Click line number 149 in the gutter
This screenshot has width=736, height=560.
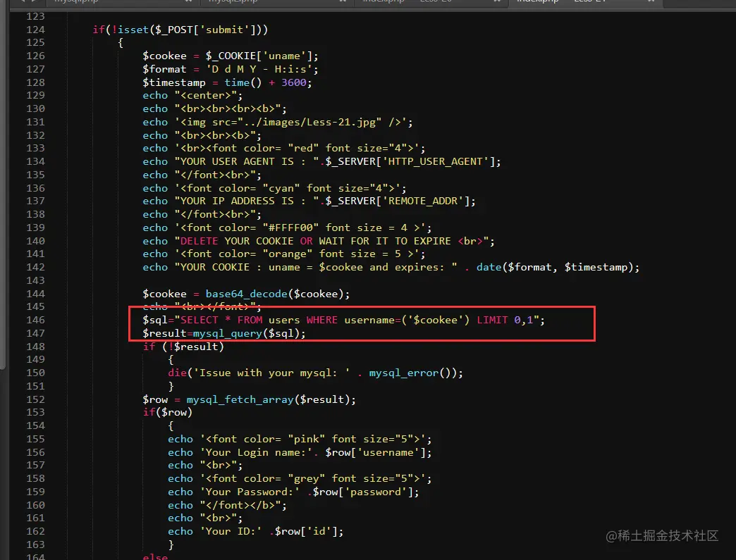coord(35,360)
